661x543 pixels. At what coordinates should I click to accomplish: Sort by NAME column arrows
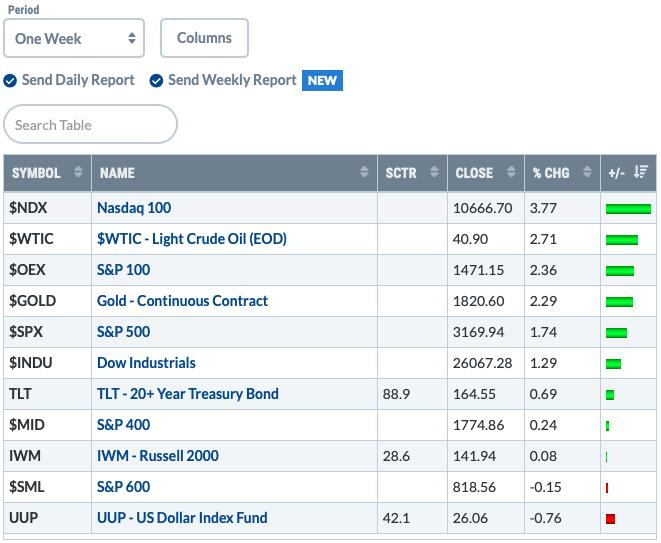[x=364, y=172]
